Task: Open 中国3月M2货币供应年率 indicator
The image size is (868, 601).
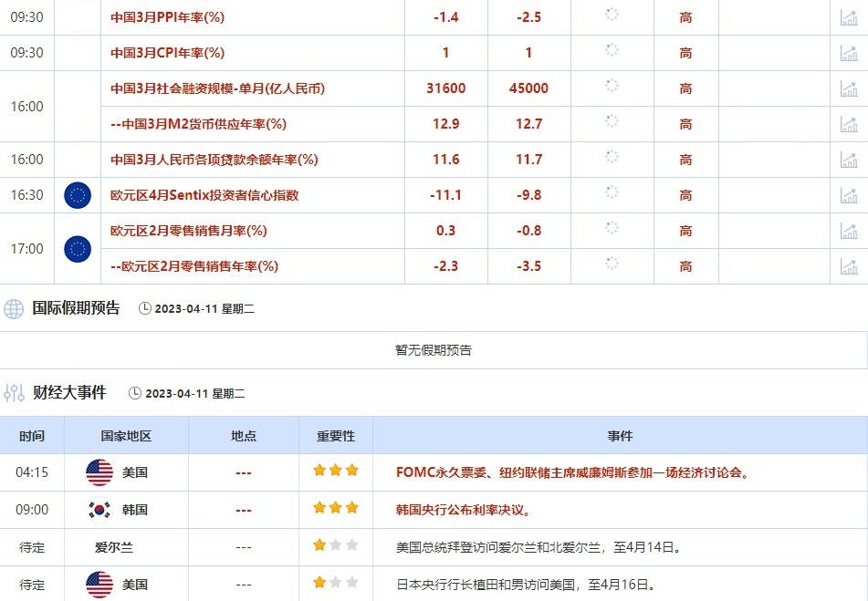Action: click(198, 124)
